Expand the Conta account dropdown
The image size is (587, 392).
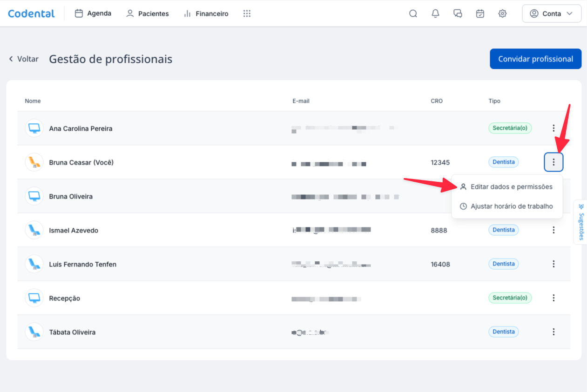[552, 13]
